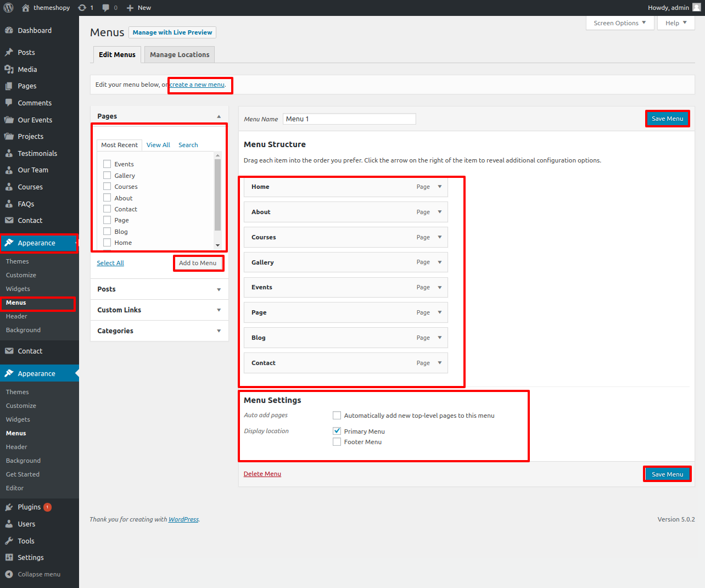Click the updates icon in admin bar
Image resolution: width=705 pixels, height=588 pixels.
[82, 8]
